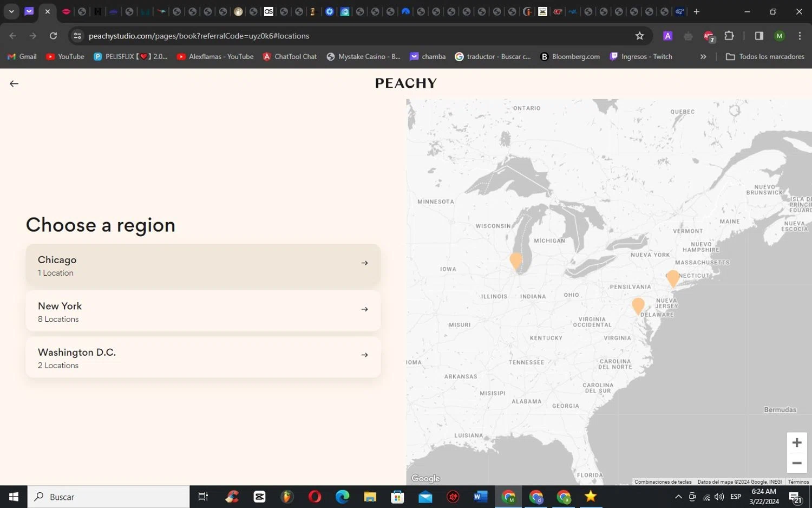Open Microsoft Store from the taskbar
The width and height of the screenshot is (812, 508).
pos(397,497)
